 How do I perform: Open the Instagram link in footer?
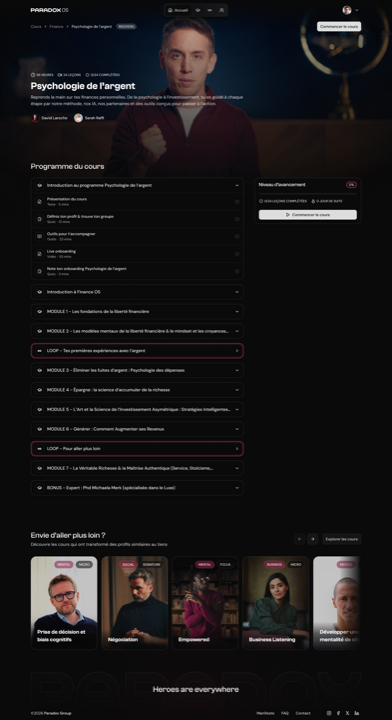pos(329,713)
